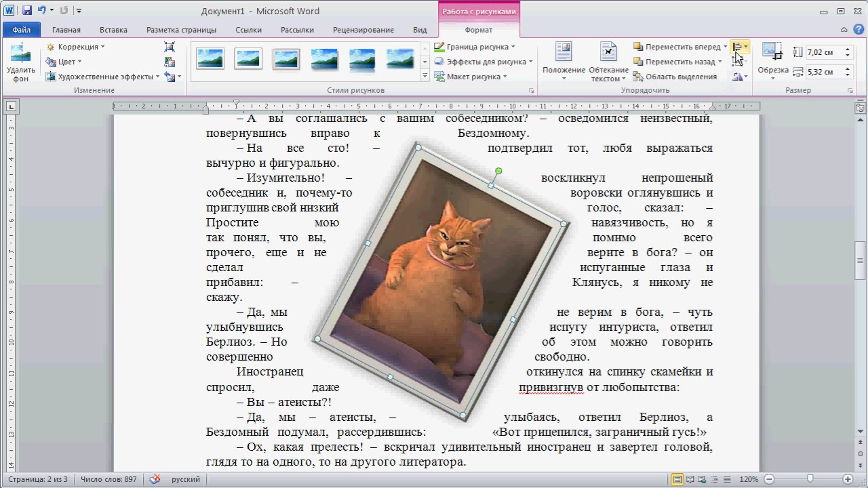
Task: Open Художественные эффекты artistic effects menu
Action: 102,77
